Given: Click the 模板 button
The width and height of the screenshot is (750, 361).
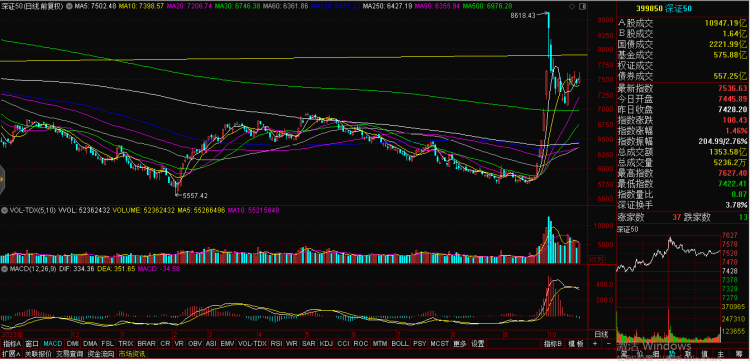Looking at the screenshot, I should pos(576,343).
